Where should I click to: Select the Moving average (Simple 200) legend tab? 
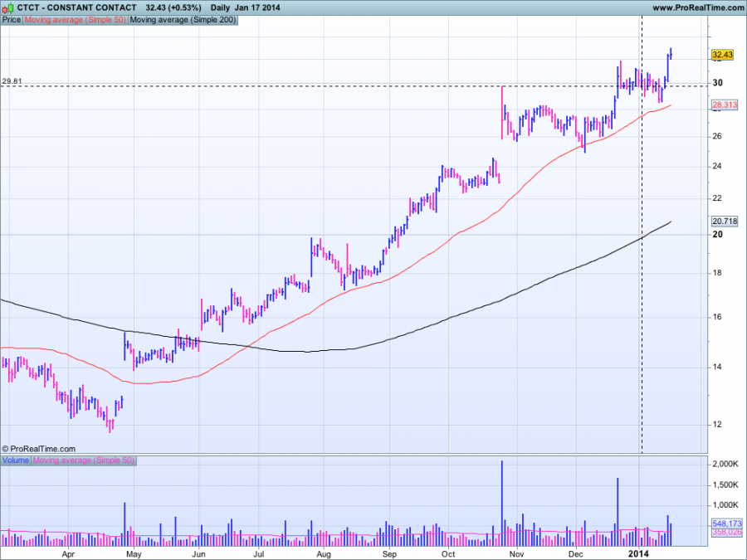click(183, 20)
